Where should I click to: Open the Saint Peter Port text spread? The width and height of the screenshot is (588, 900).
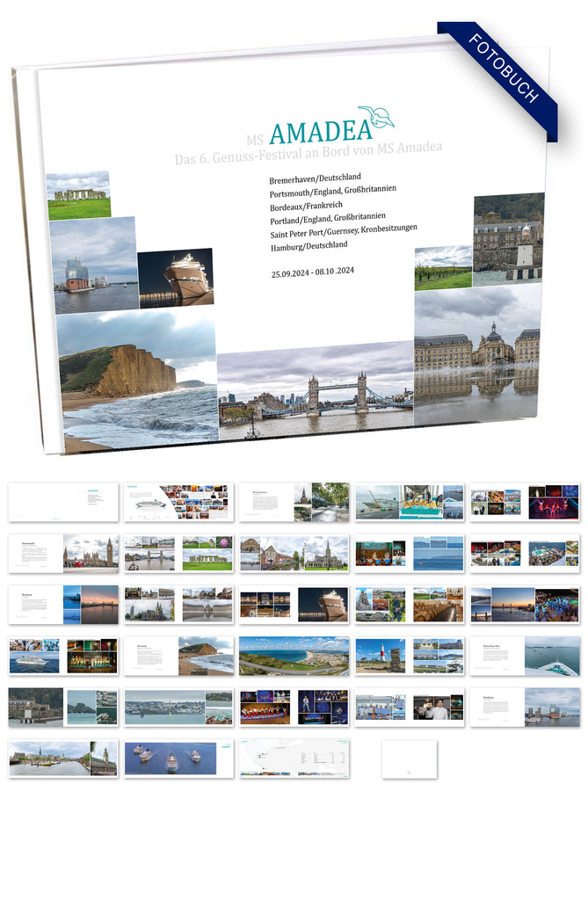point(525,656)
